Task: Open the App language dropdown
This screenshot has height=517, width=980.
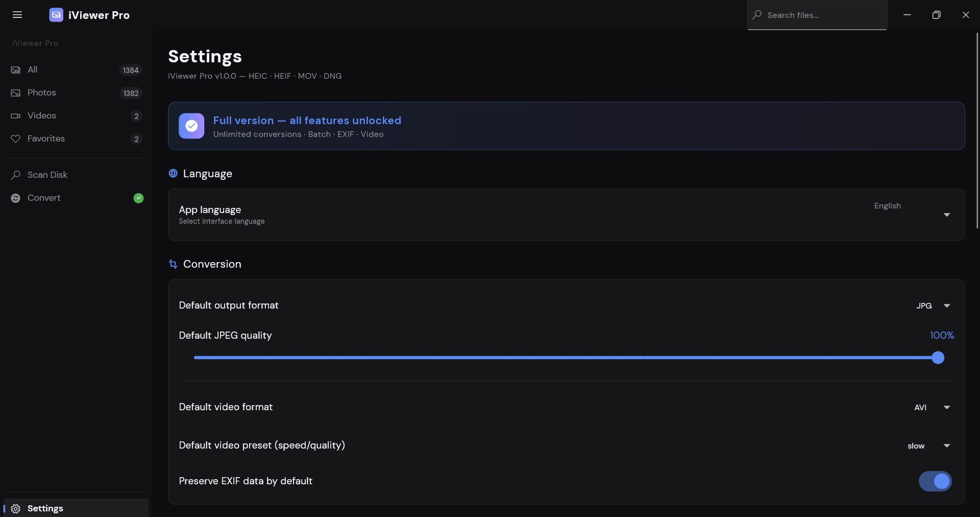Action: click(x=911, y=215)
